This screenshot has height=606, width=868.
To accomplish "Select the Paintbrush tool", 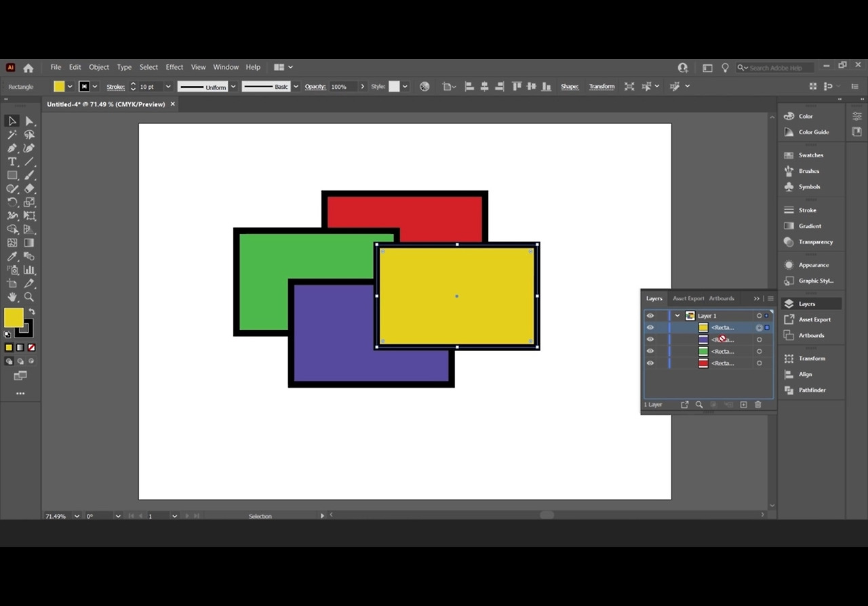I will click(x=29, y=175).
